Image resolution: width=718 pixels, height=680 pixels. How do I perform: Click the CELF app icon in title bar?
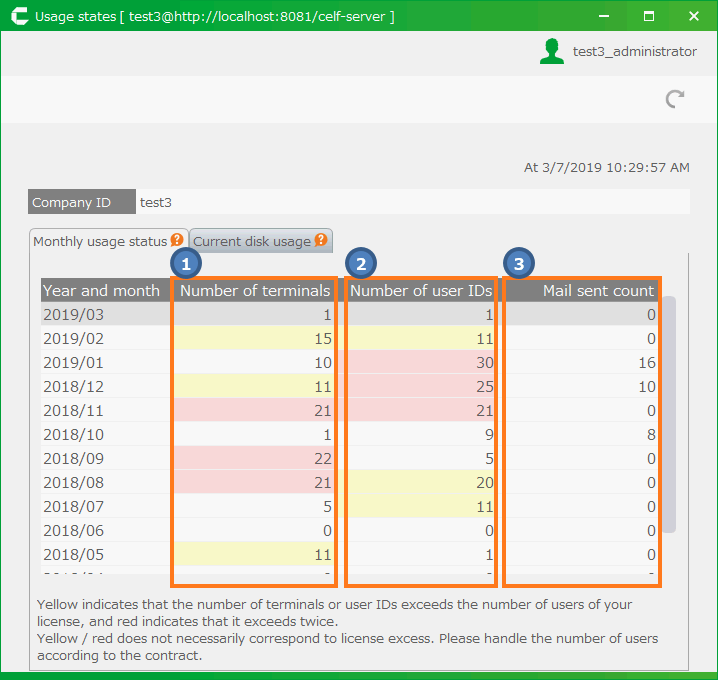pos(17,17)
